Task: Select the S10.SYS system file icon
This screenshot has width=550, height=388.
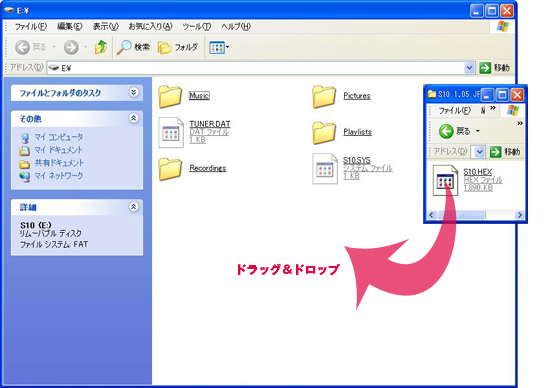Action: click(325, 169)
